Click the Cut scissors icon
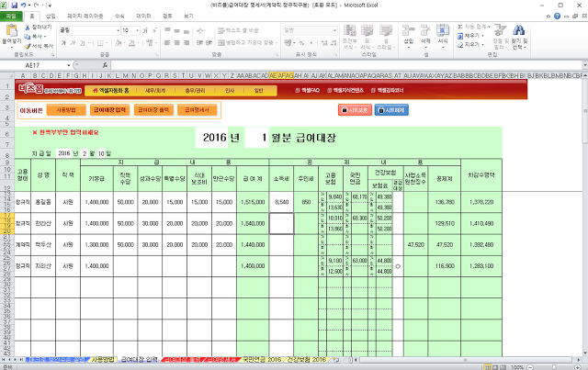This screenshot has width=588, height=370. [x=27, y=28]
